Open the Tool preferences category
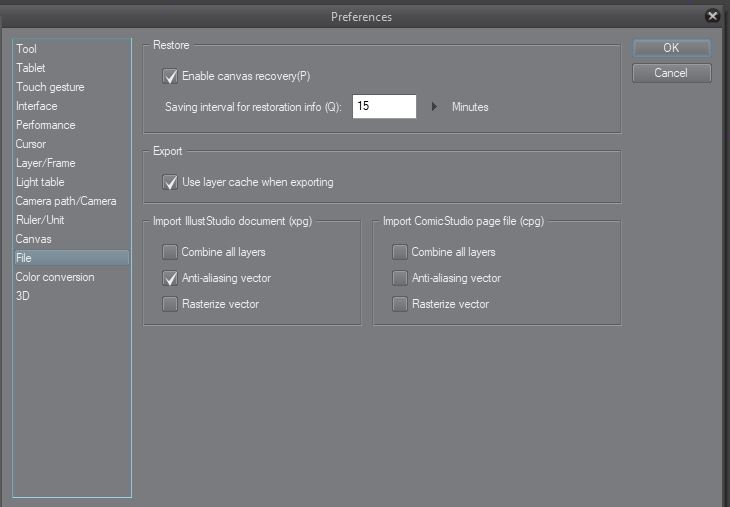 click(27, 49)
